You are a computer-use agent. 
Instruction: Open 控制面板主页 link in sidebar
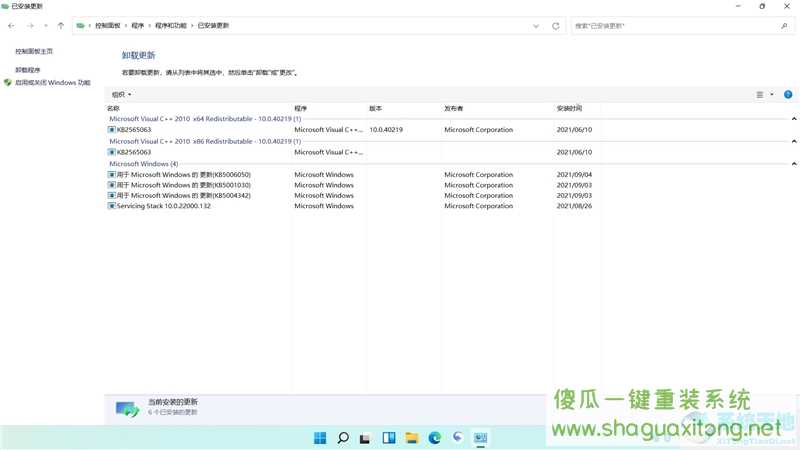click(x=34, y=52)
